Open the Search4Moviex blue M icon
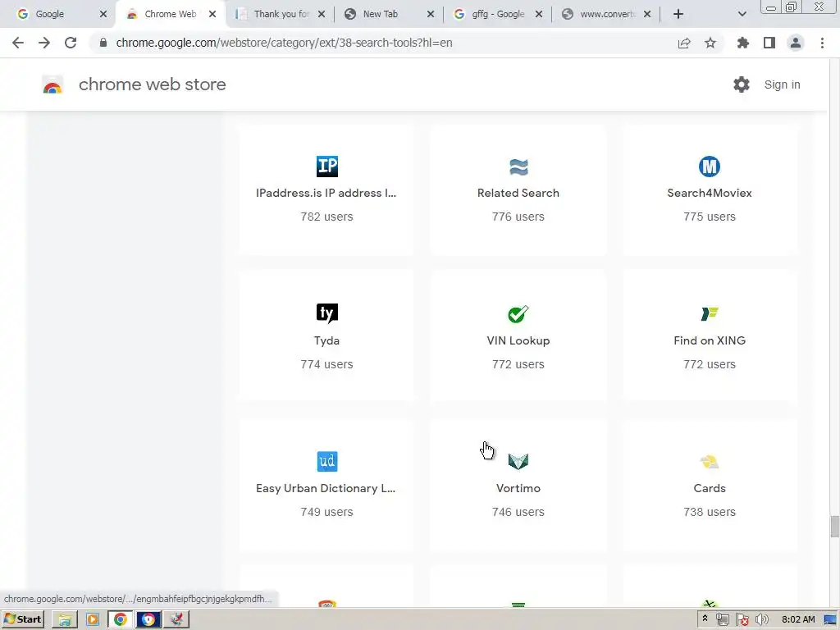 (710, 167)
